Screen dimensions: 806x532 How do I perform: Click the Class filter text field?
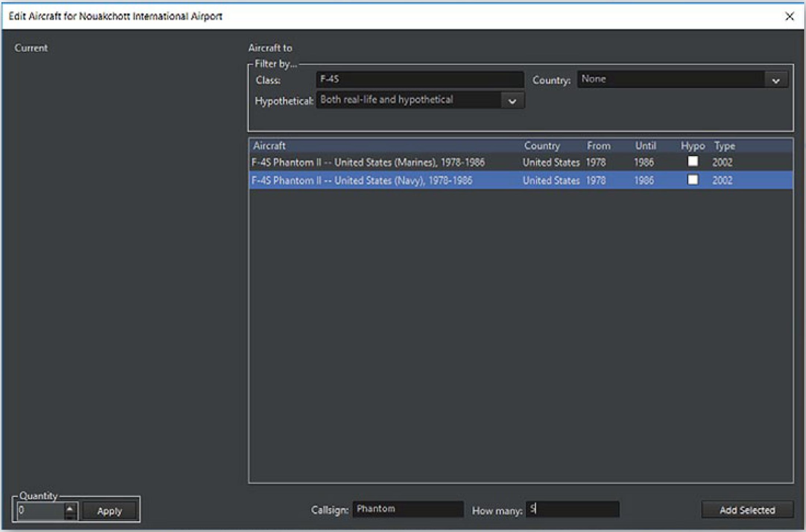419,79
